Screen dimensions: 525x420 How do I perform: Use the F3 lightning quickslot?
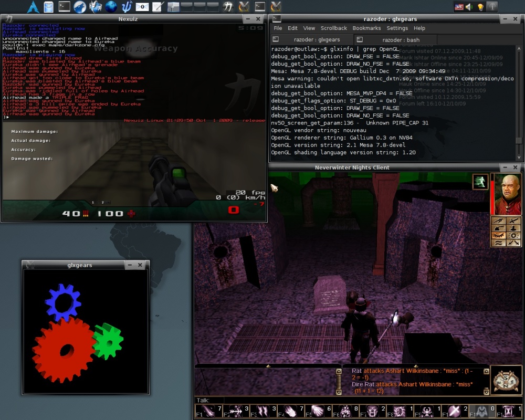point(263,411)
